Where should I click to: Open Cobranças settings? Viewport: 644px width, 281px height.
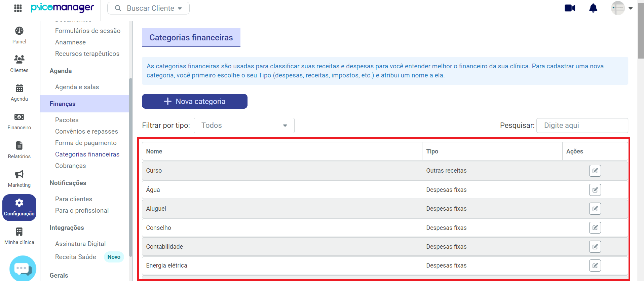[70, 166]
